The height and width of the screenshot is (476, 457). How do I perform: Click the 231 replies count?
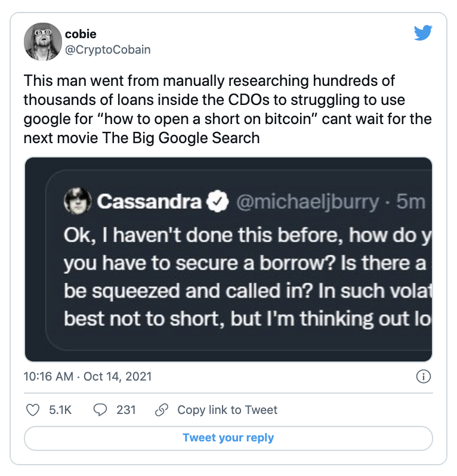[126, 410]
